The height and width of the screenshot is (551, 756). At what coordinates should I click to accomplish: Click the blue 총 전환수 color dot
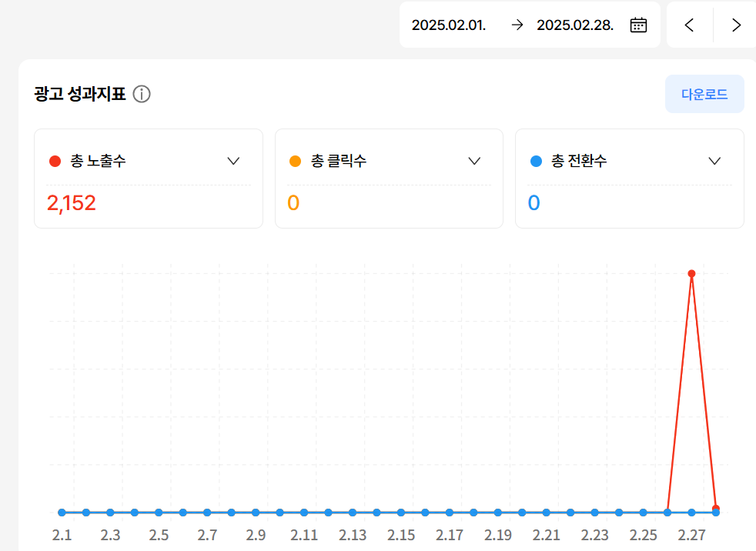click(x=536, y=161)
